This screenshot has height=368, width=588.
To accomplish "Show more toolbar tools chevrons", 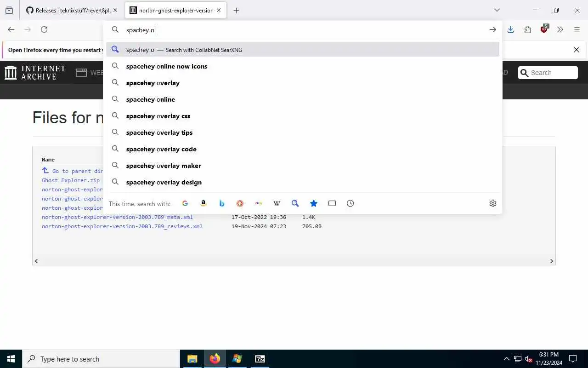I will (x=560, y=29).
